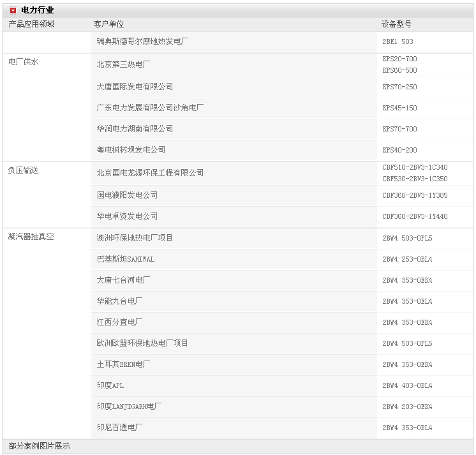Click model CBF510-2BV3-1C340
476x455 pixels.
pos(415,167)
